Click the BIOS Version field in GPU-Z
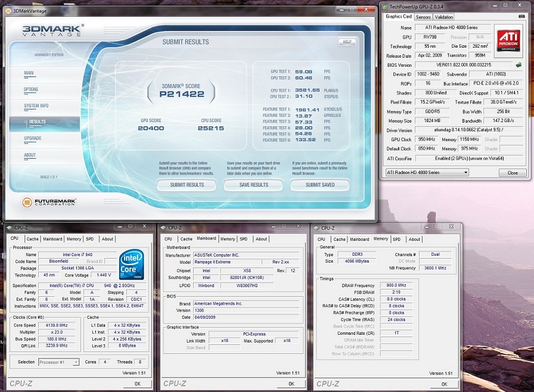The height and width of the screenshot is (392, 534). pos(464,65)
